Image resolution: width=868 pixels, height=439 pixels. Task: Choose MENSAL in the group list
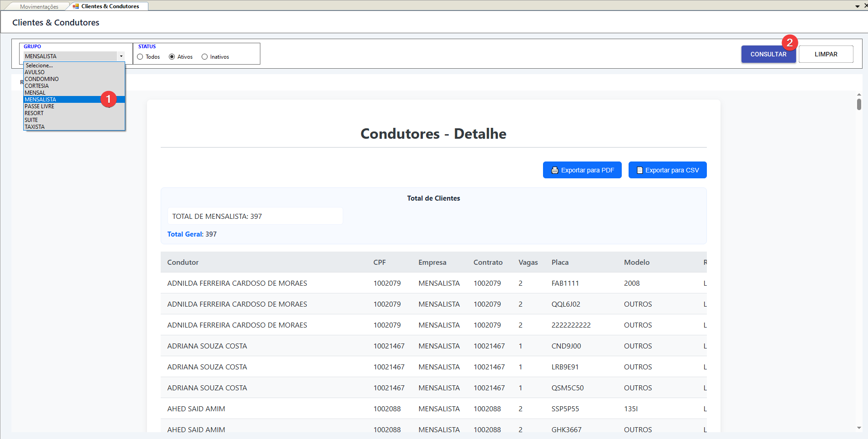tap(74, 93)
